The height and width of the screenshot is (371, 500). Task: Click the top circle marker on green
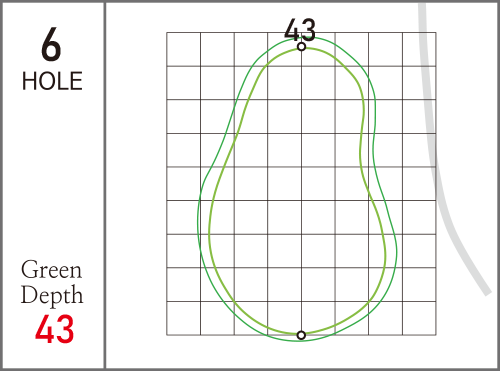(x=301, y=47)
